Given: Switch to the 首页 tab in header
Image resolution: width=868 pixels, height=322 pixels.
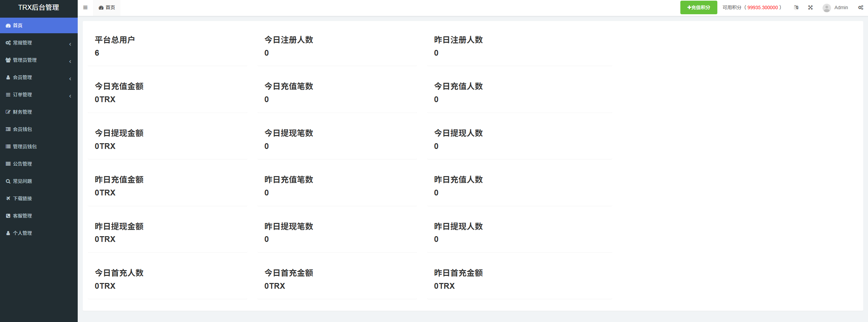Looking at the screenshot, I should [107, 7].
